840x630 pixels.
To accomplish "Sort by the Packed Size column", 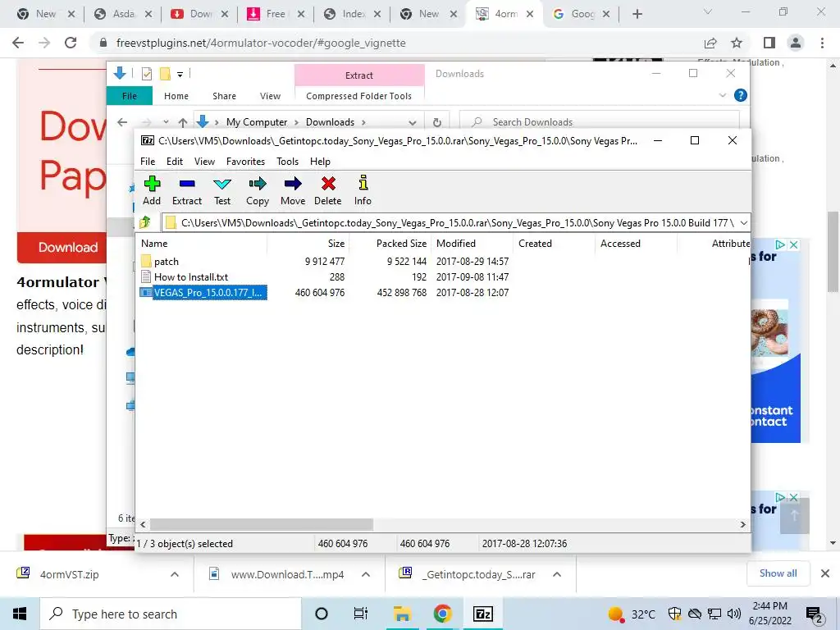I will click(x=401, y=243).
